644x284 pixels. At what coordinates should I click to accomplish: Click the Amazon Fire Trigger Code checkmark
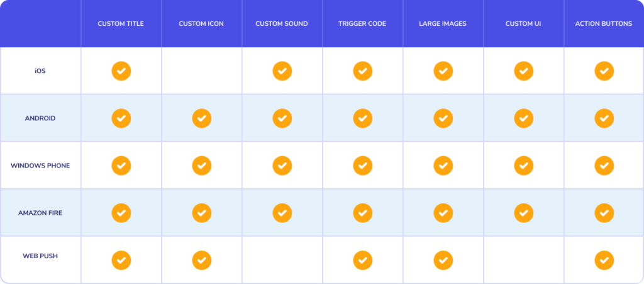tap(363, 213)
